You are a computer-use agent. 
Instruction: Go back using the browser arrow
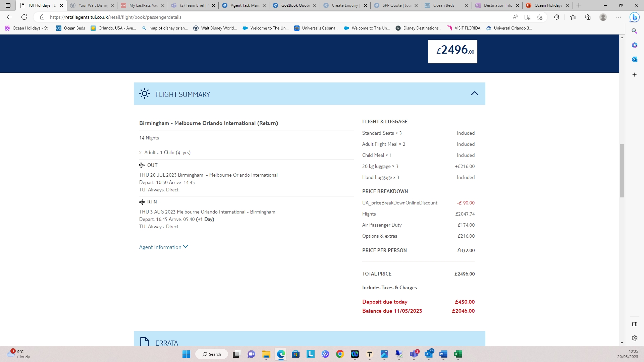(x=9, y=17)
